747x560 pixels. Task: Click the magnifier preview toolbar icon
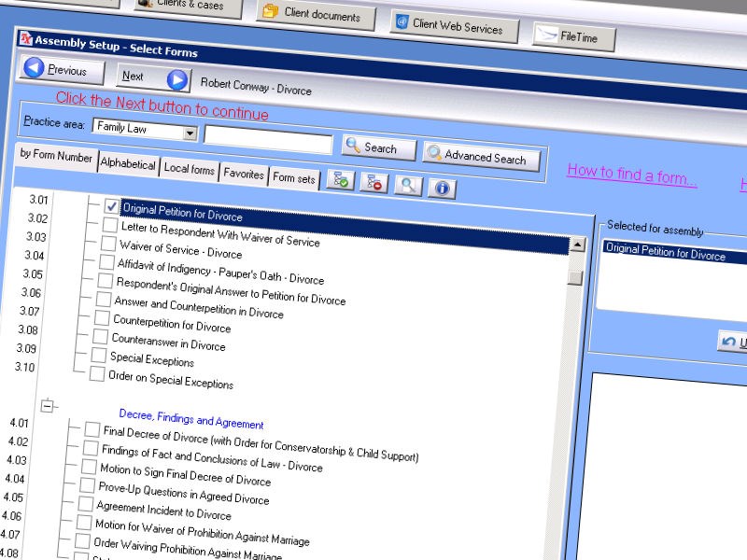tap(408, 186)
